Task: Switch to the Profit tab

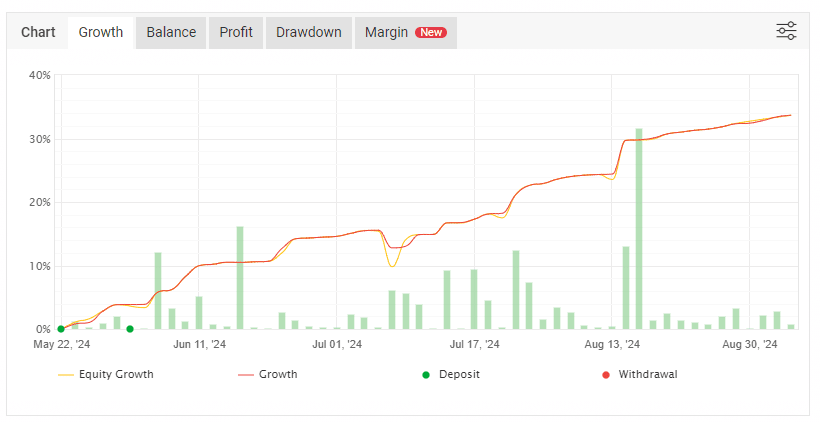Action: pyautogui.click(x=236, y=32)
